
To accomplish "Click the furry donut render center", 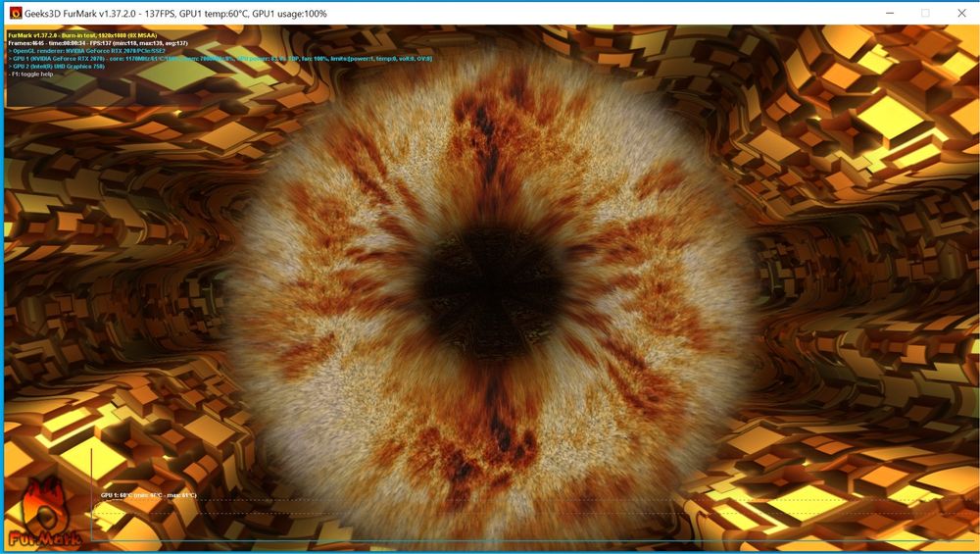I will coord(492,292).
